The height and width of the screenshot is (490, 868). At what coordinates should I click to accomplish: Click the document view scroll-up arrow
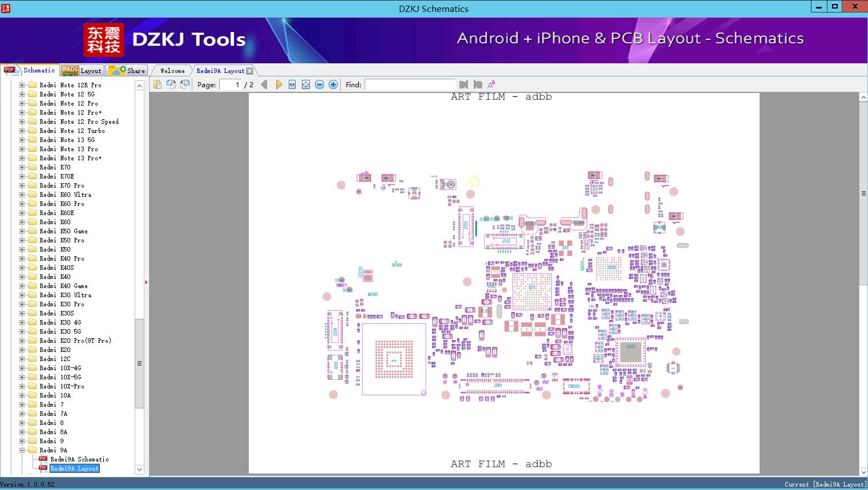tap(863, 98)
